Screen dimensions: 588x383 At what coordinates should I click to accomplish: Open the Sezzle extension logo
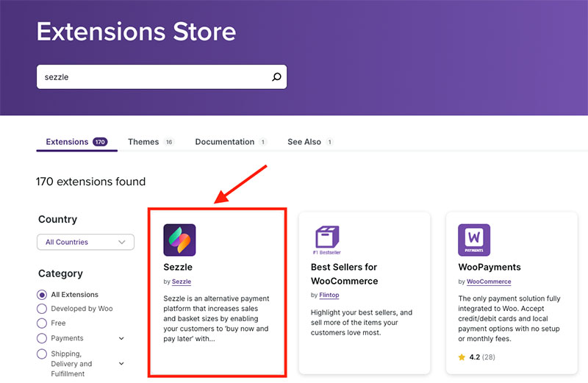179,240
